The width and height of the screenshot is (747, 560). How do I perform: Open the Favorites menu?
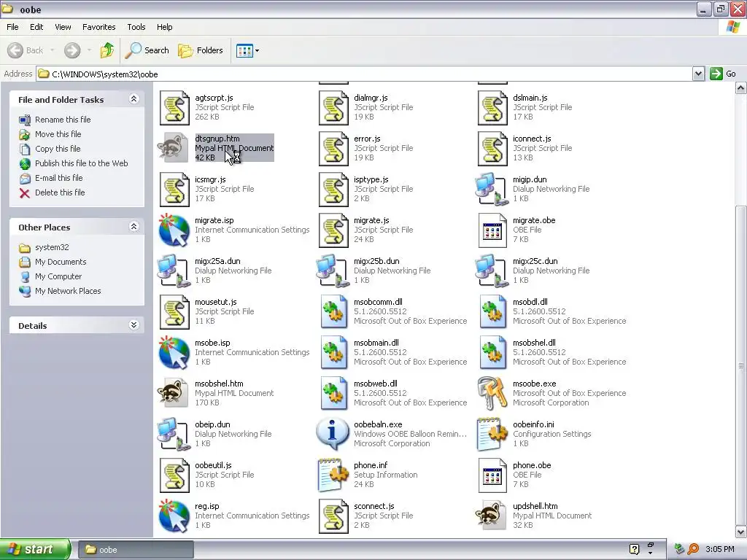99,27
